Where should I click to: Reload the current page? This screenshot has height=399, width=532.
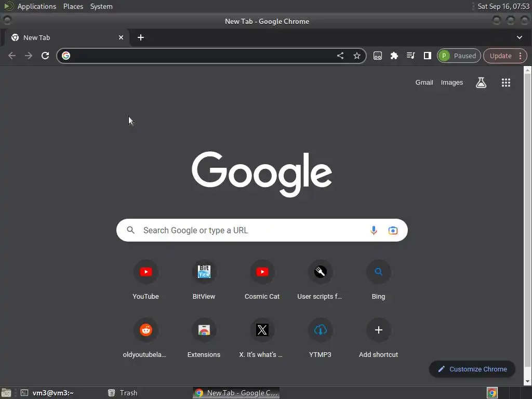(45, 56)
